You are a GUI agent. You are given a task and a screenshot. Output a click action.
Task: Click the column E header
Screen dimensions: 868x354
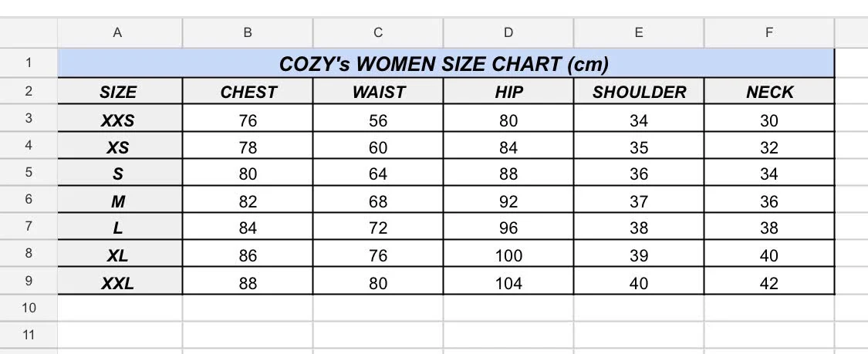tap(639, 32)
